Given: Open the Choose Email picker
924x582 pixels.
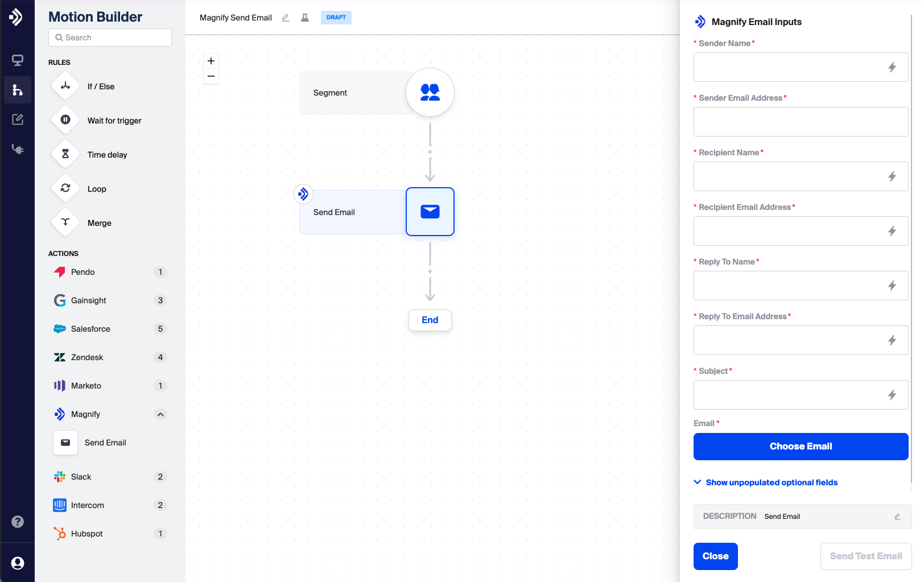Looking at the screenshot, I should [x=801, y=446].
